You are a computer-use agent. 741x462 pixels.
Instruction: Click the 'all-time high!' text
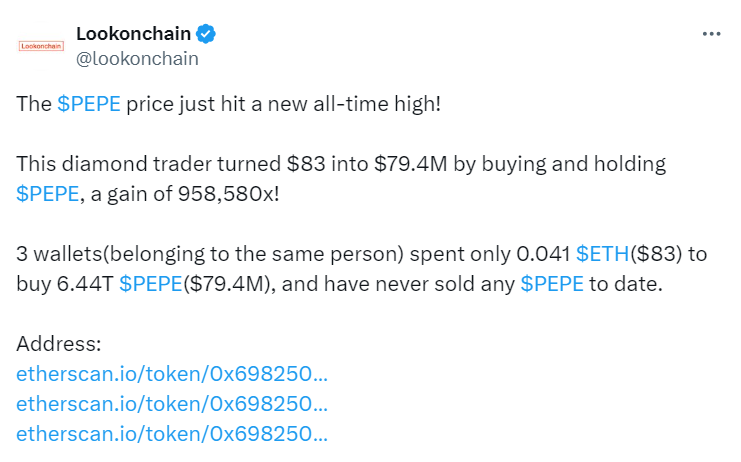[377, 103]
